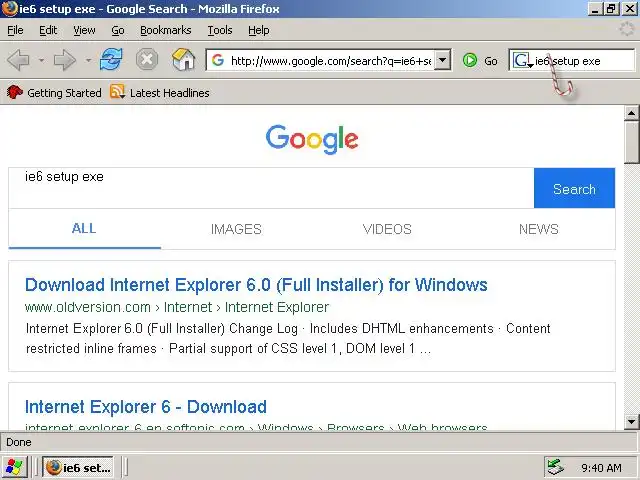Click the system tray network icon
This screenshot has height=480, width=640.
coord(555,468)
